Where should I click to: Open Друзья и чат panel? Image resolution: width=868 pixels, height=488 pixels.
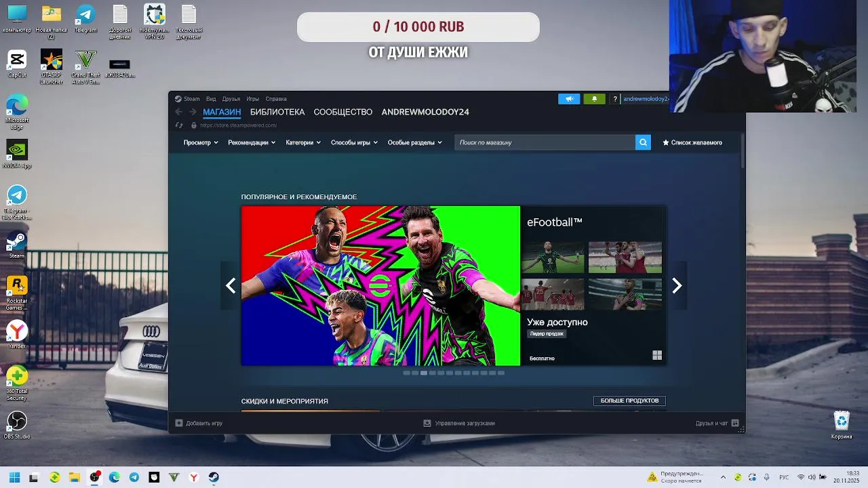click(x=717, y=423)
